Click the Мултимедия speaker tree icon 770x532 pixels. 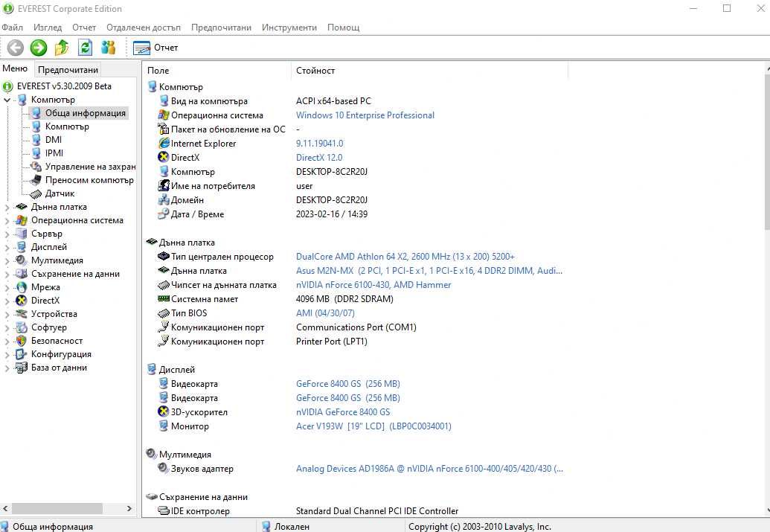click(22, 260)
